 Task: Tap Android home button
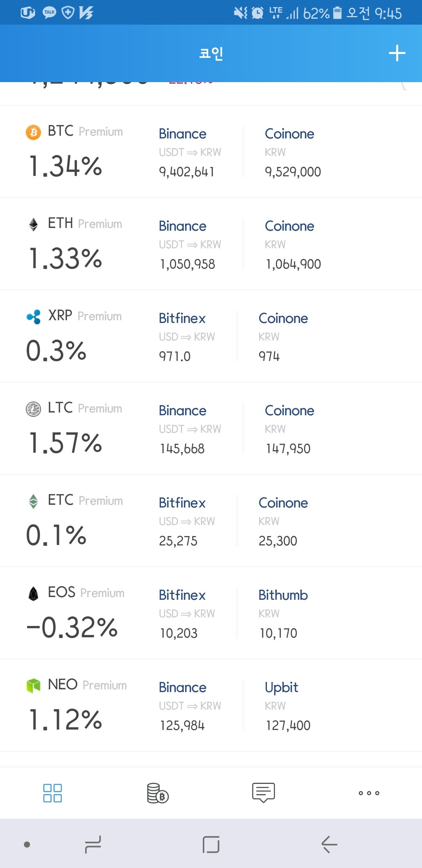coord(211,845)
